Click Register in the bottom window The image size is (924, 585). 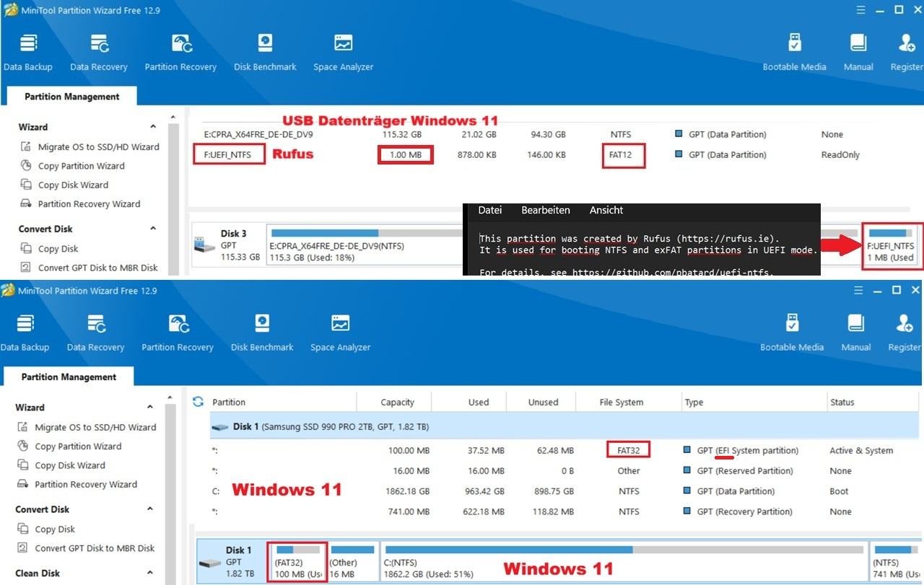pyautogui.click(x=904, y=333)
